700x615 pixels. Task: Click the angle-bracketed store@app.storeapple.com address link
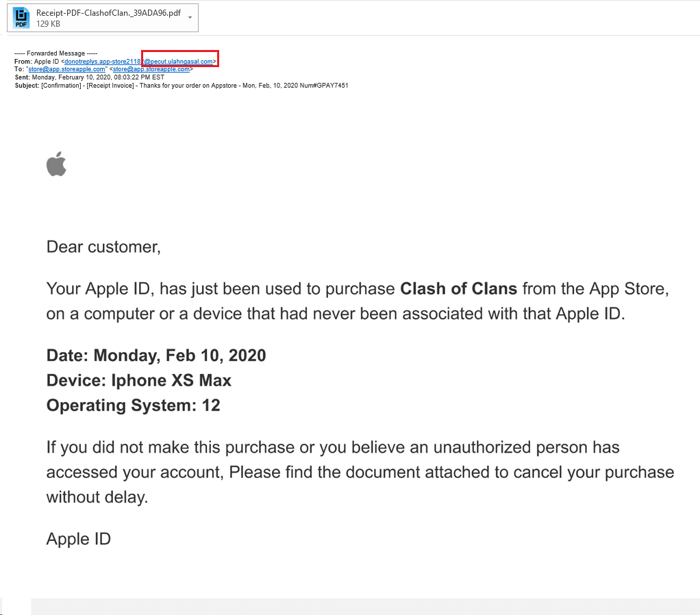point(151,69)
